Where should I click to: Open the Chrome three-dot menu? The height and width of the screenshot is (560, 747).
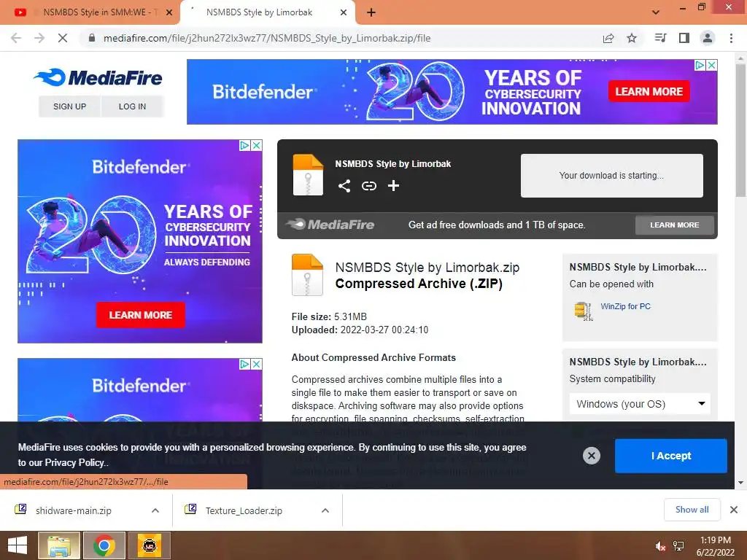point(731,38)
